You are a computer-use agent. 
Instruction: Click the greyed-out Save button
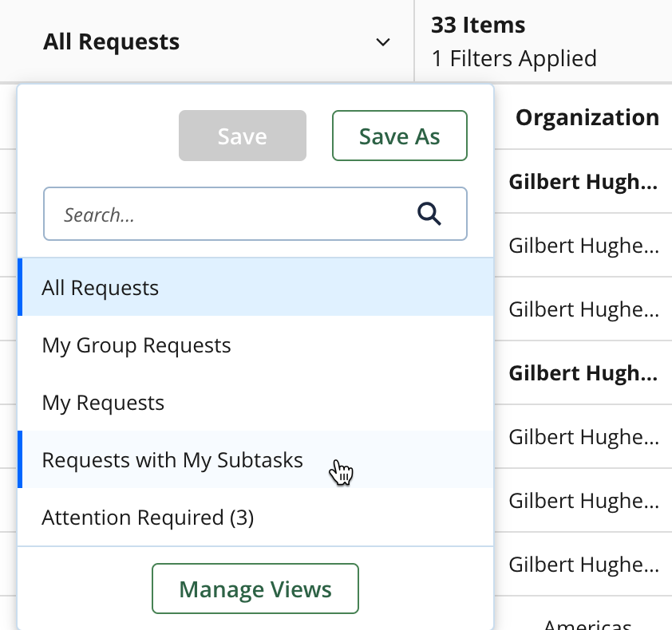(242, 136)
